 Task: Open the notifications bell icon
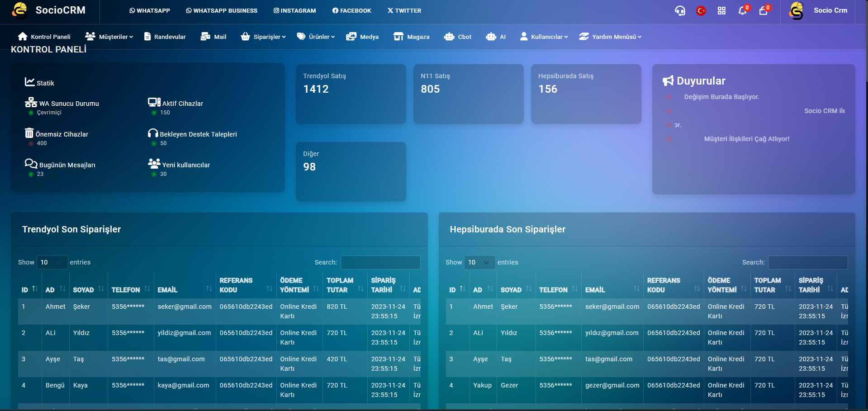coord(742,11)
